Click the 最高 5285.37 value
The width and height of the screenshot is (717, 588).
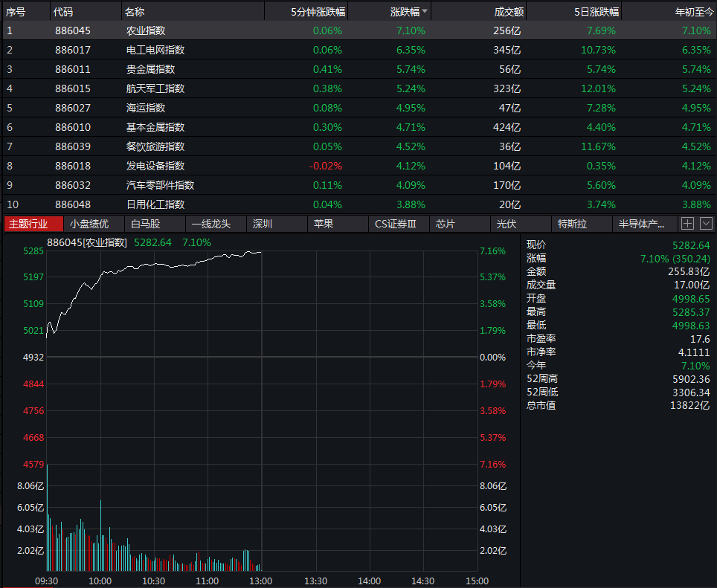click(691, 312)
